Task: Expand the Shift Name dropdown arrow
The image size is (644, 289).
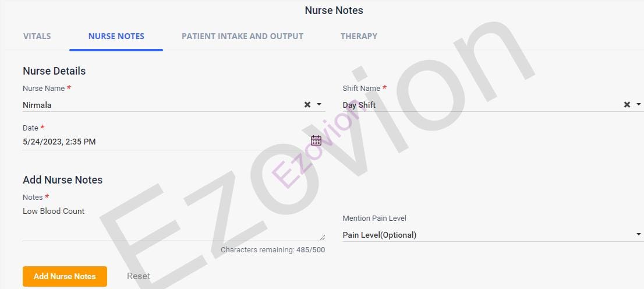Action: [639, 105]
